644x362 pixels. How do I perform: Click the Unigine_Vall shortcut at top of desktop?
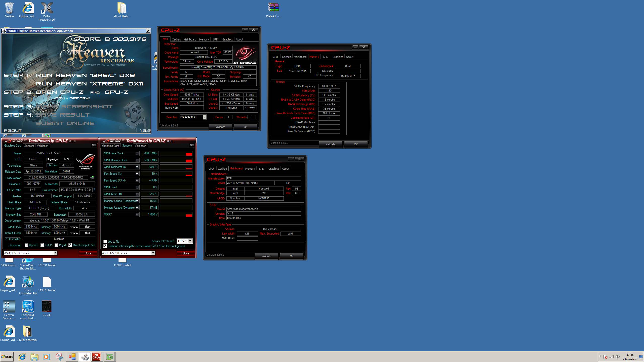[x=28, y=10]
